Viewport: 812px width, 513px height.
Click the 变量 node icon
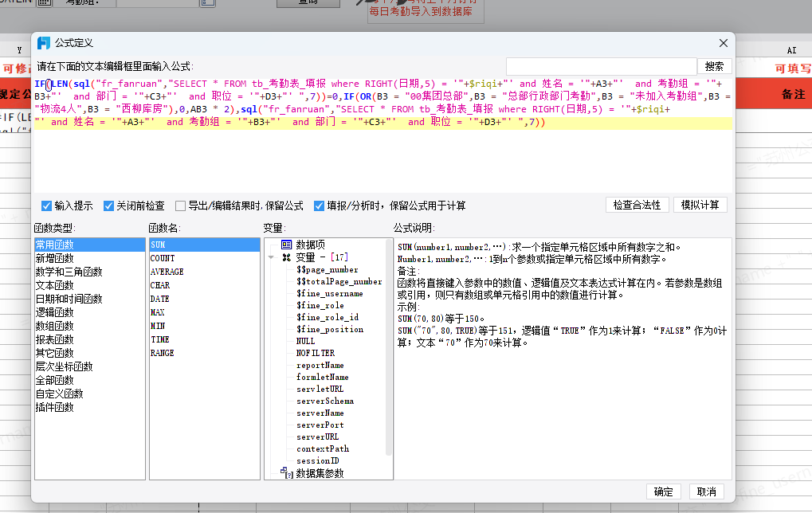287,257
